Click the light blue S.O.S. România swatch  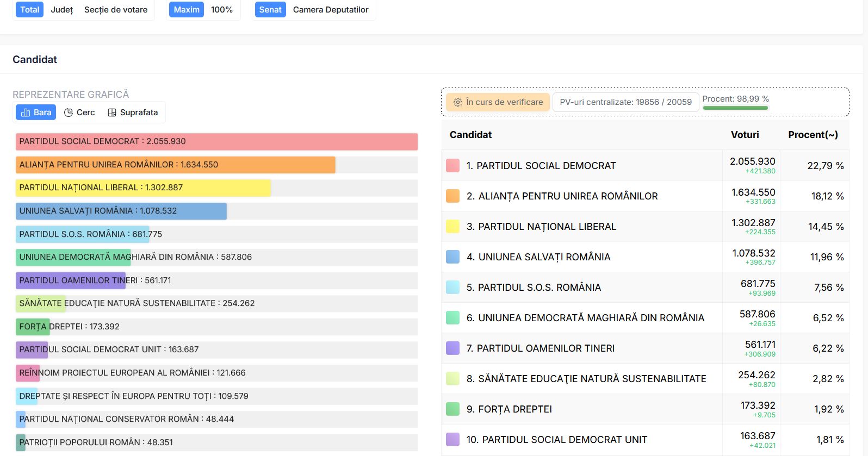click(452, 288)
